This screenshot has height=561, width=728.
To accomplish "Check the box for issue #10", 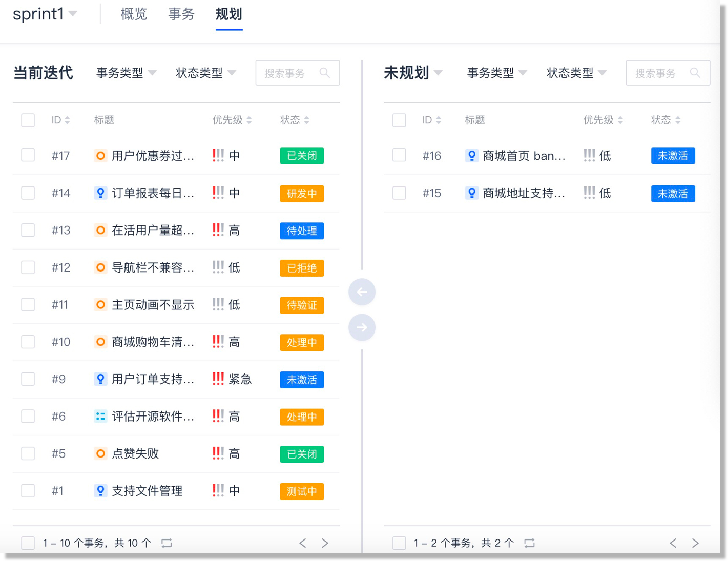I will [x=28, y=342].
